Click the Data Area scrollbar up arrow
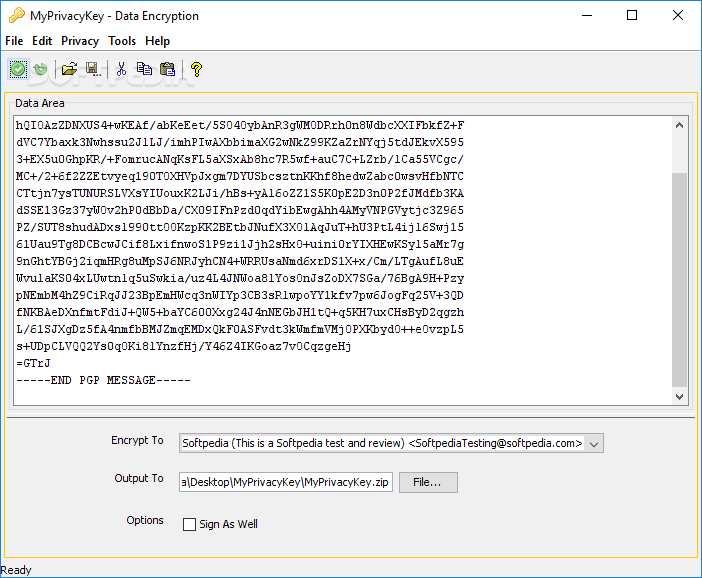Screen dimensions: 702x578 [x=679, y=125]
